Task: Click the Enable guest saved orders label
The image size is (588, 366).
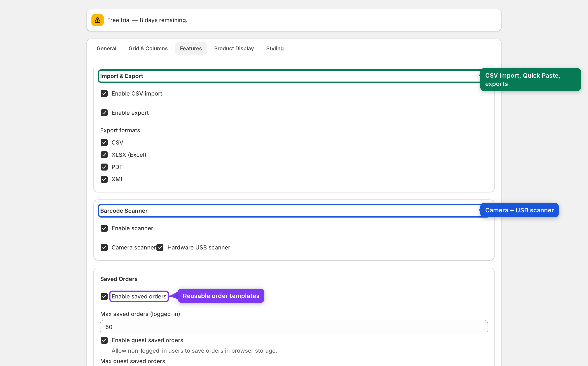Action: click(147, 340)
